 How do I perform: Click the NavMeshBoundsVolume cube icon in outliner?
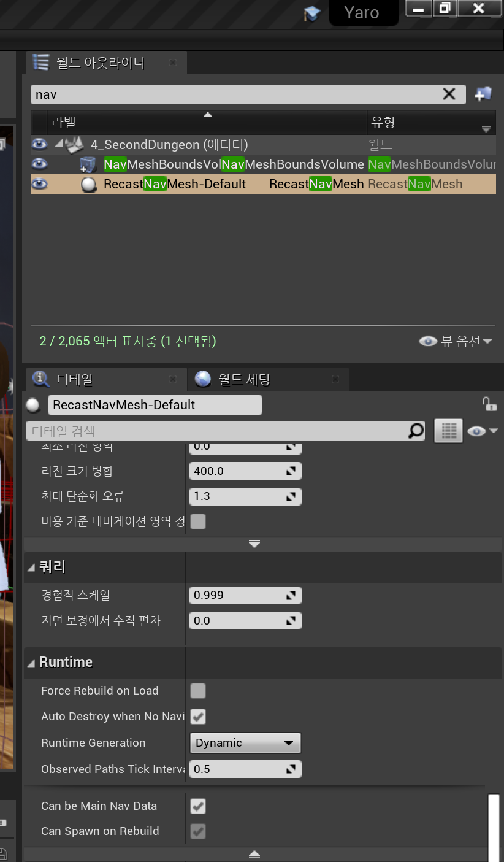[86, 164]
